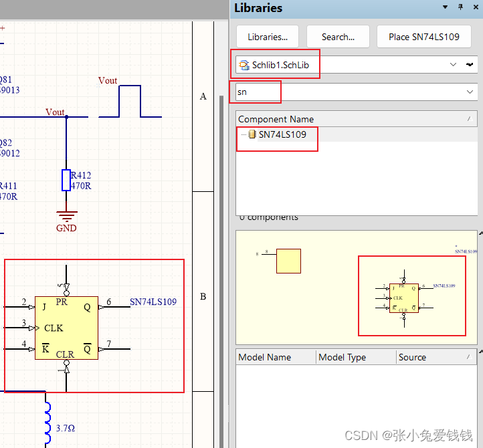Sort by Component Name column header
Image resolution: width=483 pixels, height=448 pixels.
coord(356,119)
